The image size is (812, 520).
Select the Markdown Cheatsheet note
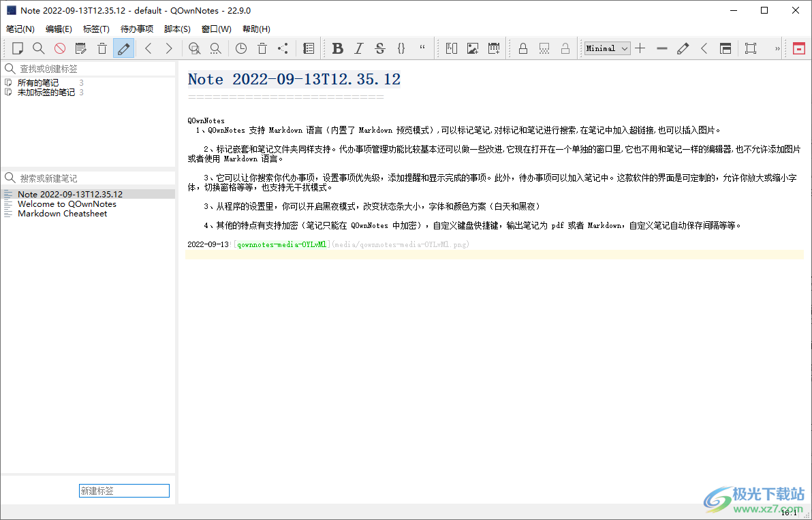pyautogui.click(x=62, y=213)
